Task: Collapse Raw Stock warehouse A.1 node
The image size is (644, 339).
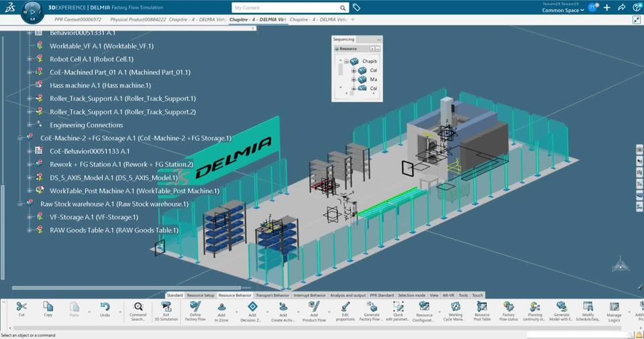Action: tap(19, 204)
